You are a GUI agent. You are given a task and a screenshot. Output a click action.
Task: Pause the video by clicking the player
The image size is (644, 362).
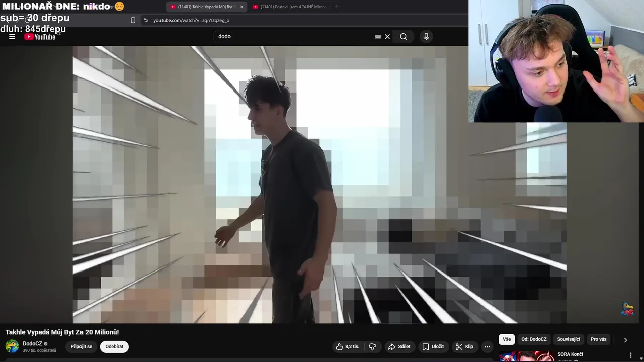click(x=319, y=185)
